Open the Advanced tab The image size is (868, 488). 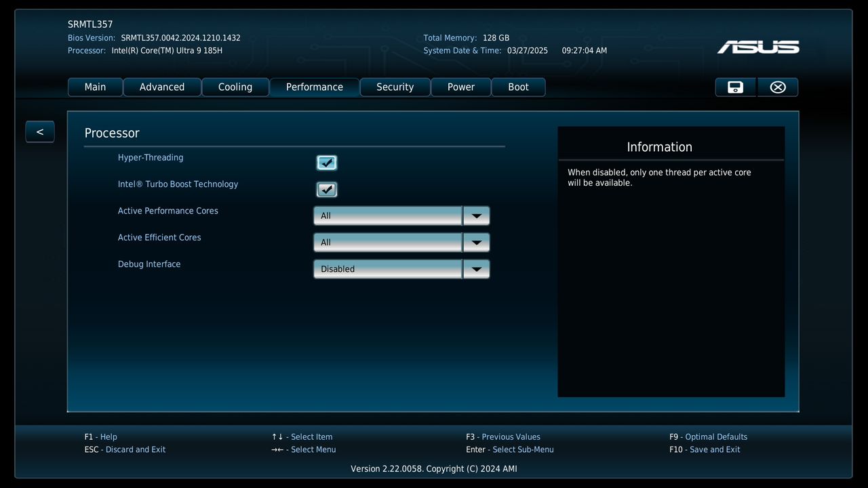click(162, 87)
